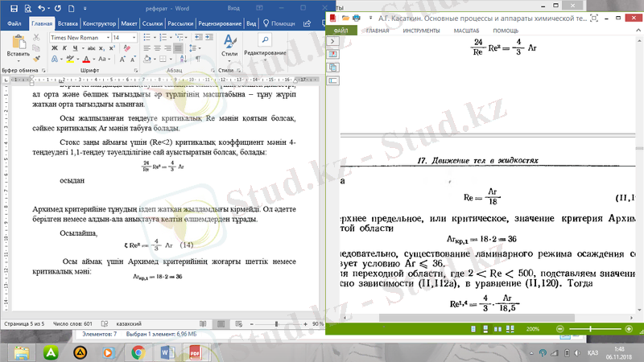
Task: Open numbered list style dropdown
Action: tap(171, 38)
